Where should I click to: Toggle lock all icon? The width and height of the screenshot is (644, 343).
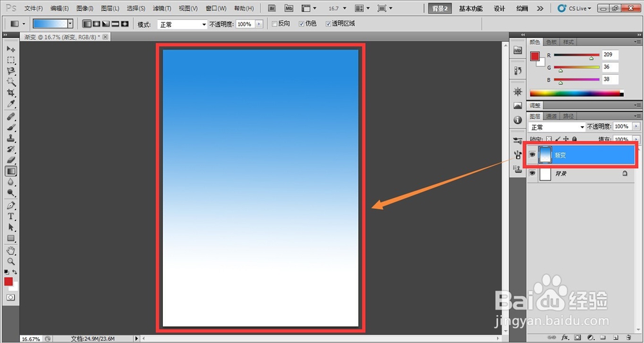(x=574, y=139)
